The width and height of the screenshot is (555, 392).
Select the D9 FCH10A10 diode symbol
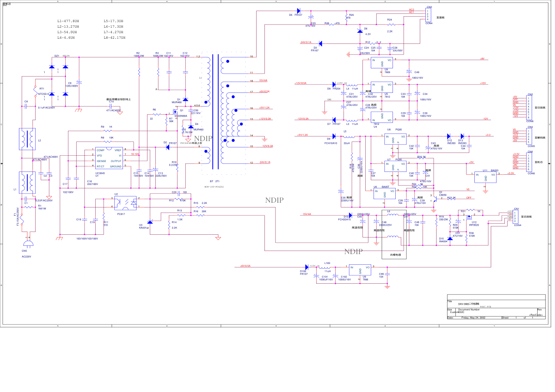point(334,136)
